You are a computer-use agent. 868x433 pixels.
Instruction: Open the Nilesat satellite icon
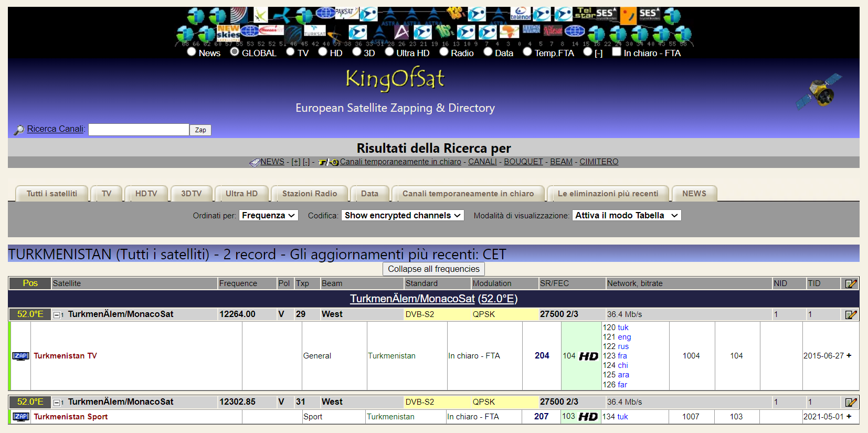tap(553, 31)
